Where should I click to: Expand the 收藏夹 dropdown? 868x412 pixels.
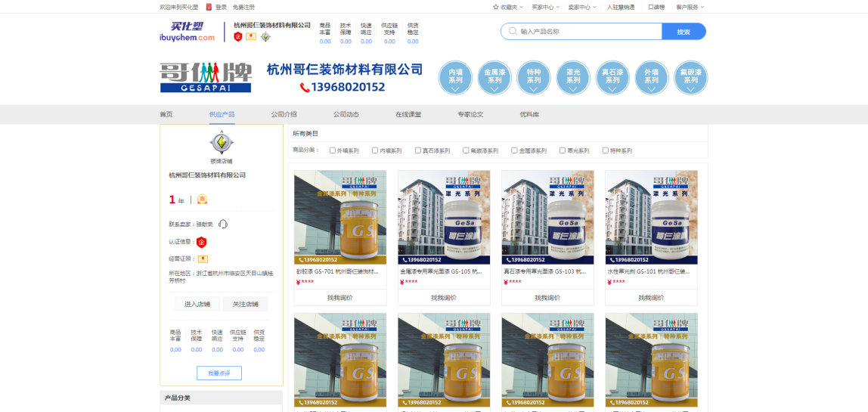tap(508, 8)
